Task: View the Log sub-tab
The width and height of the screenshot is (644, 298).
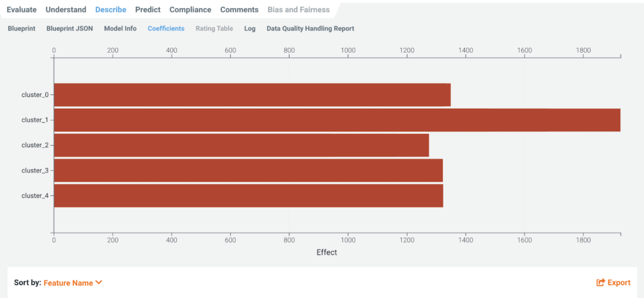Action: pyautogui.click(x=250, y=28)
